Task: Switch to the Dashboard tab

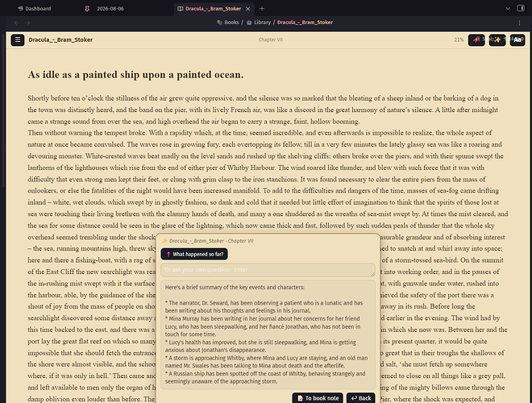Action: 35,9
